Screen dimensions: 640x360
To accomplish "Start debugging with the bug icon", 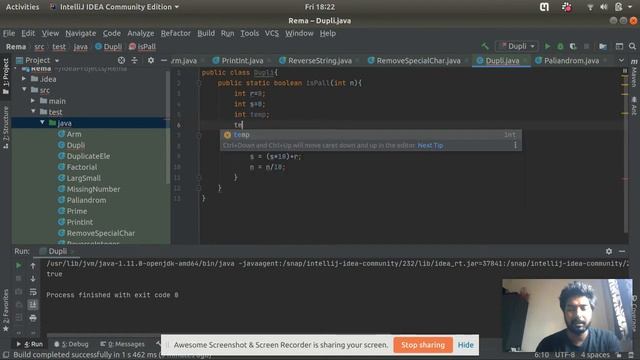I will point(560,46).
